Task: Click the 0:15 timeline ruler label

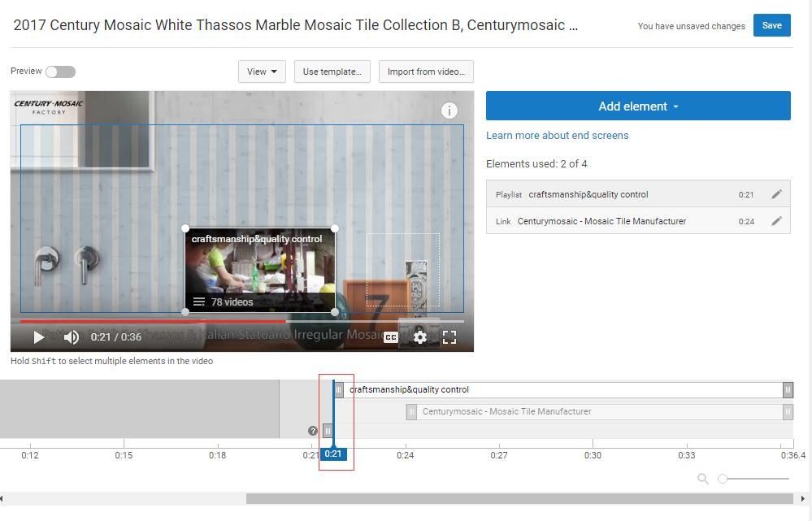Action: click(x=124, y=455)
